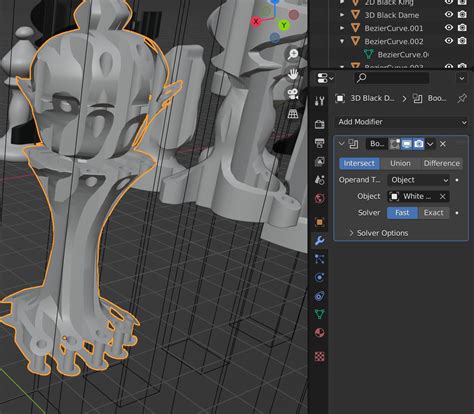Open the Add Modifier dropdown
The width and height of the screenshot is (474, 414).
402,122
